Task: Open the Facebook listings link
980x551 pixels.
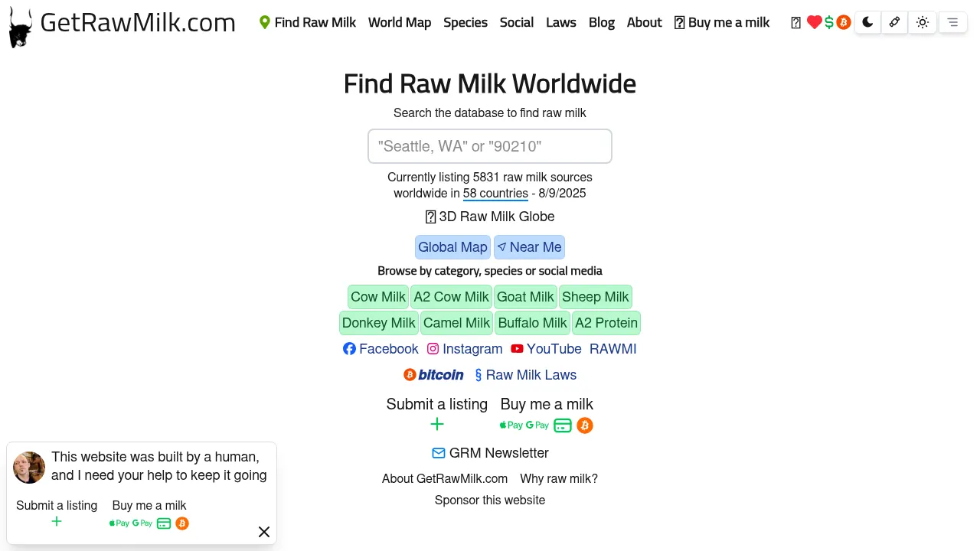Action: (x=381, y=349)
